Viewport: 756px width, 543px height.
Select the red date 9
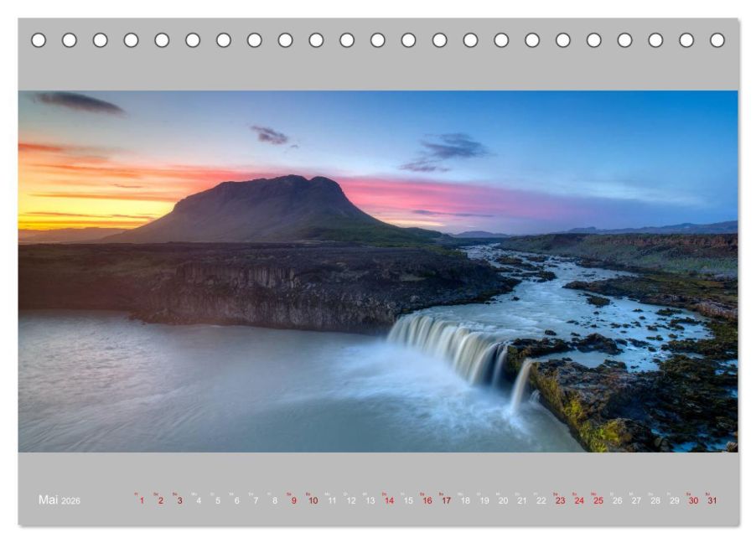pos(293,500)
